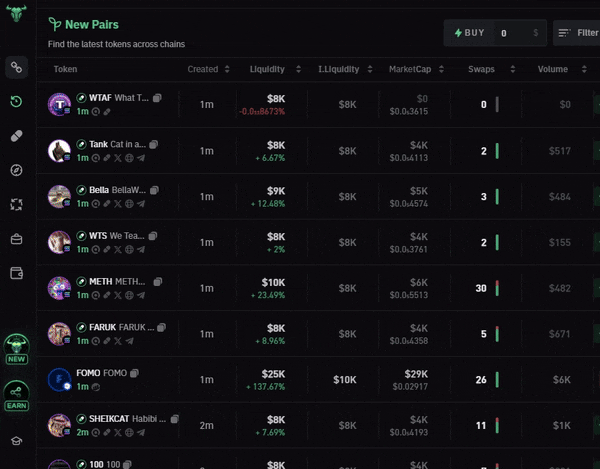
Task: Click the $671 volume value
Action: click(559, 334)
